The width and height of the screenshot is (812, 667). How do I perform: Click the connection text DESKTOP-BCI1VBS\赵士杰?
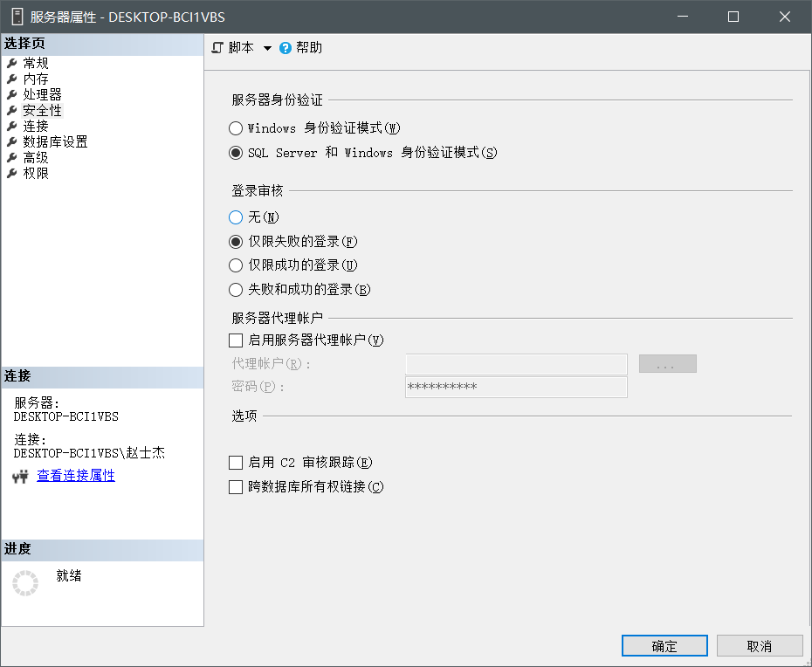pos(89,453)
